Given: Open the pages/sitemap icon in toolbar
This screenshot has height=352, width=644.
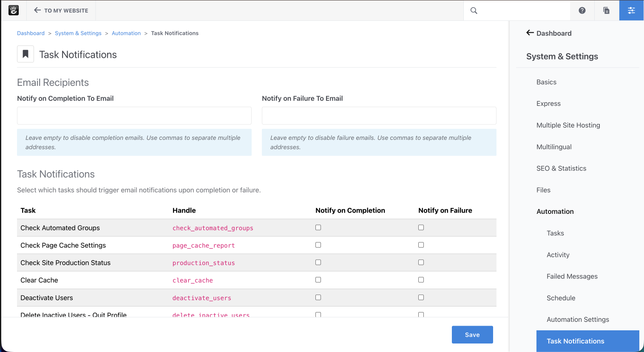Looking at the screenshot, I should 607,11.
